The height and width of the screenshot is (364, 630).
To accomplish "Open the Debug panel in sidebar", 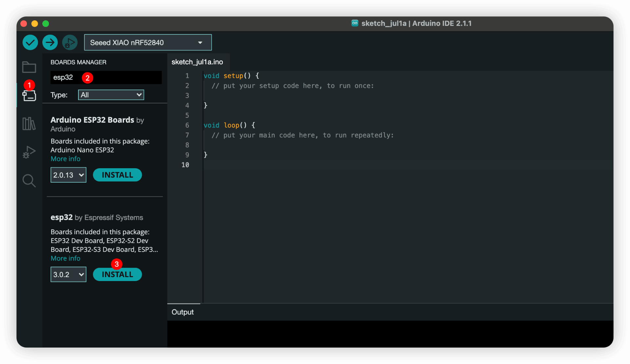I will click(x=29, y=152).
